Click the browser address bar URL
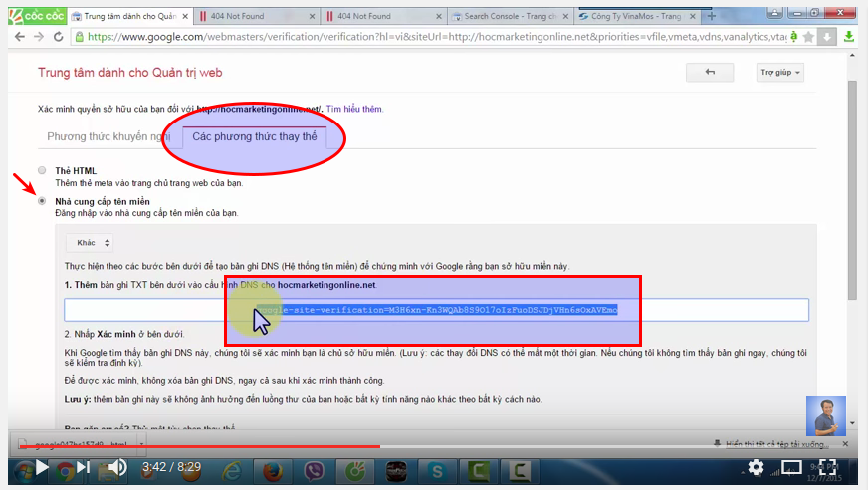The height and width of the screenshot is (490, 868). click(x=437, y=37)
